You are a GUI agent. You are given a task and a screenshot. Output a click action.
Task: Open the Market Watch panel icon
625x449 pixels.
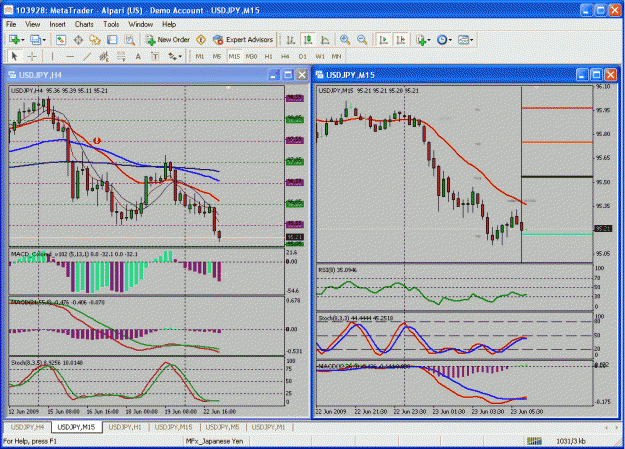point(61,39)
